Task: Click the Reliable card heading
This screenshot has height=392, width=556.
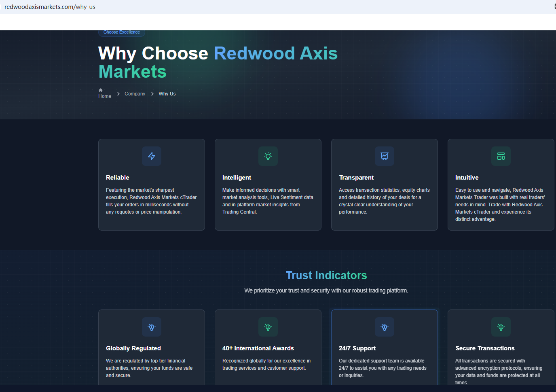Action: point(118,178)
